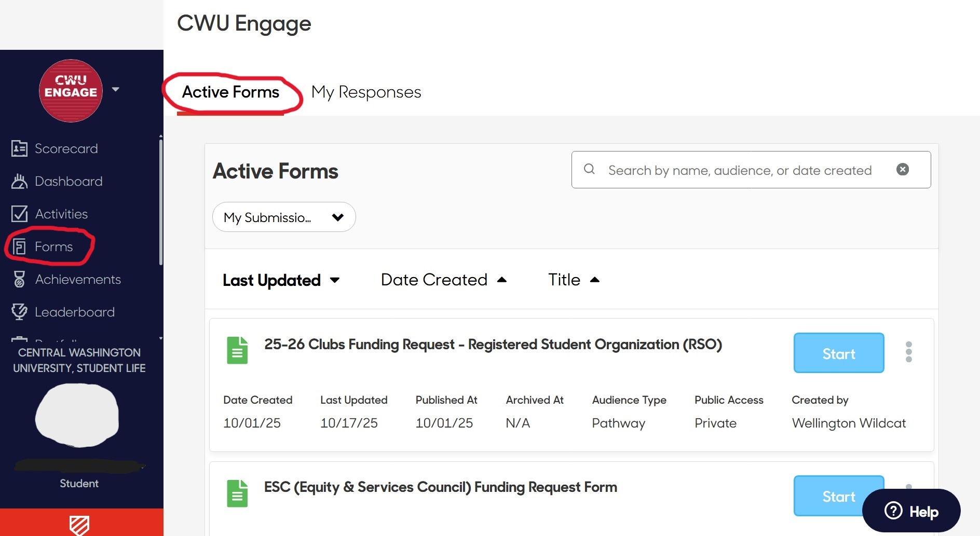
Task: Click the circled Forms icon
Action: (19, 246)
